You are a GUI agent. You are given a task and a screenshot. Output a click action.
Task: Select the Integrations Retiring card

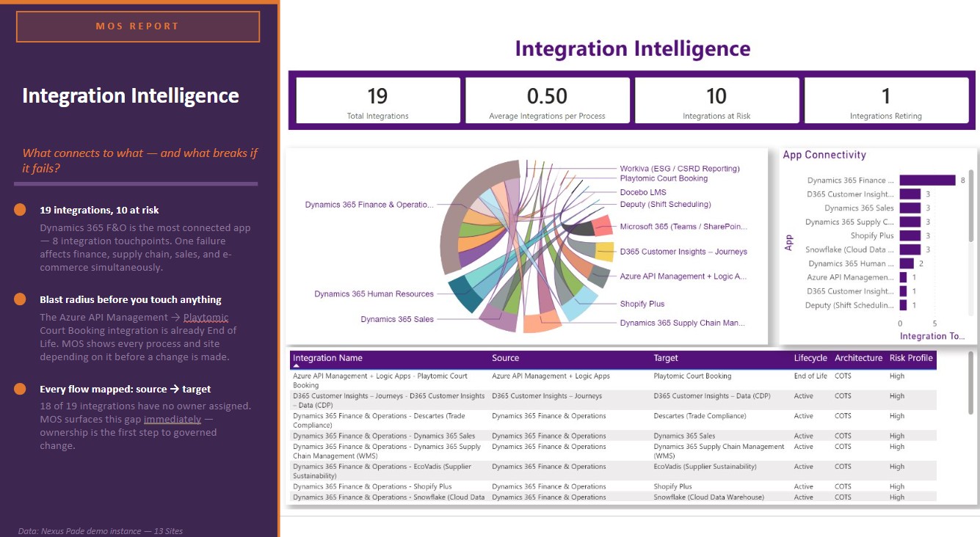coord(886,101)
